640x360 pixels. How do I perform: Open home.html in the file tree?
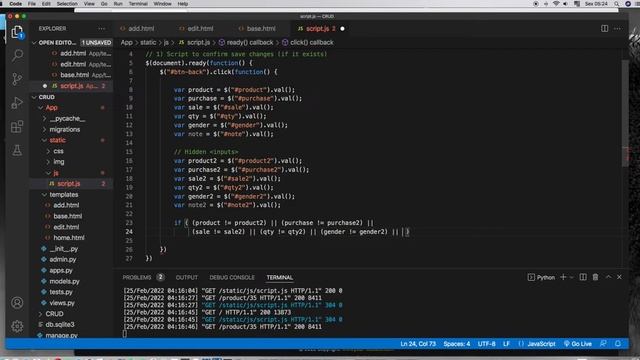tap(69, 238)
